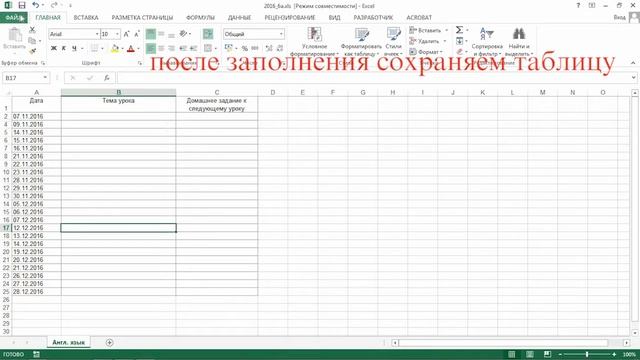Screen dimensions: 640x360
Task: Toggle italic К formatting
Action: point(64,49)
